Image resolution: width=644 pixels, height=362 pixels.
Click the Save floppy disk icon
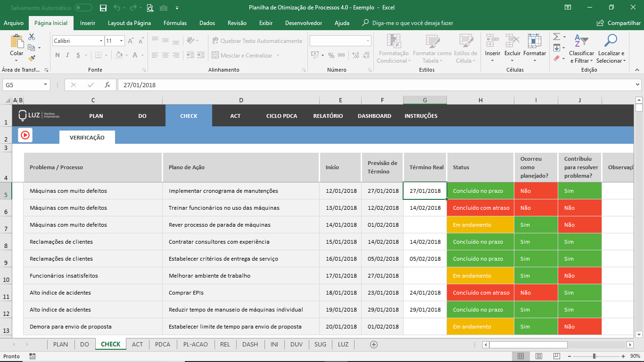pyautogui.click(x=103, y=8)
